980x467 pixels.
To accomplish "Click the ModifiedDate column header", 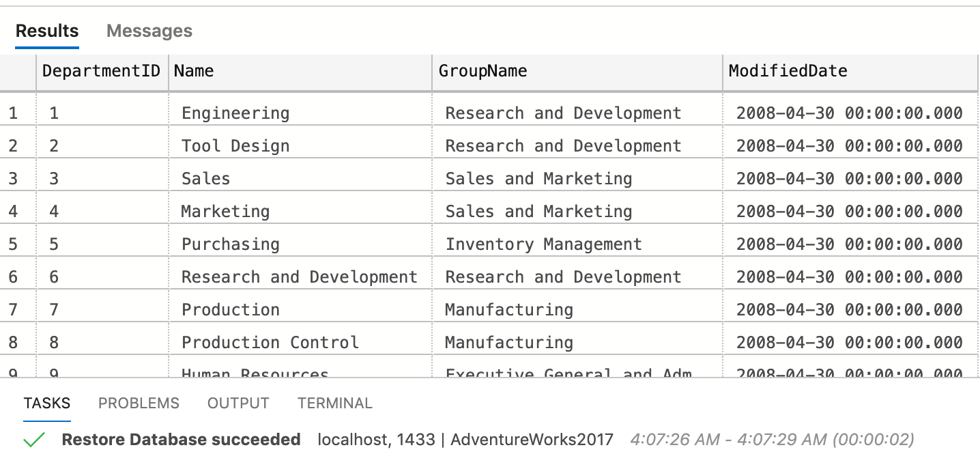I will tap(850, 72).
